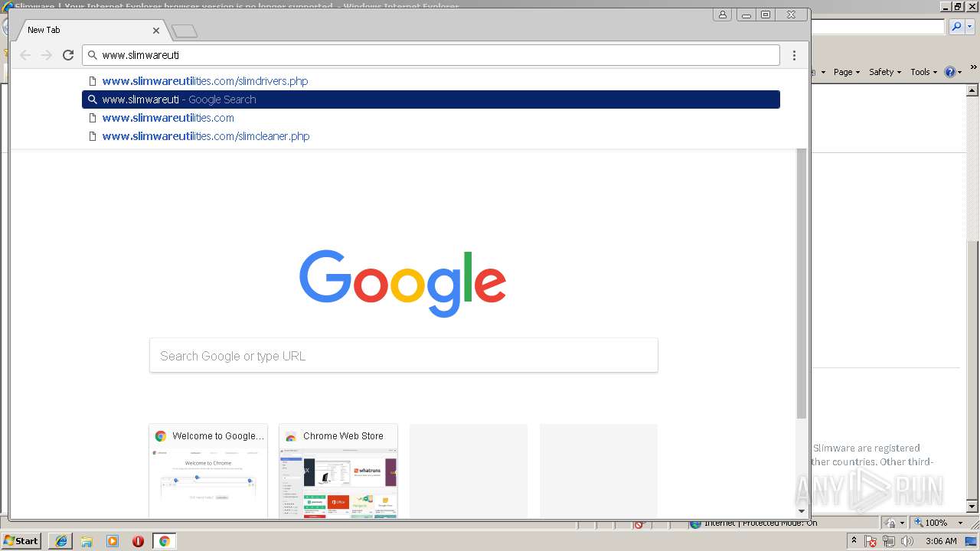Click the network tray icon
980x551 pixels.
click(889, 541)
